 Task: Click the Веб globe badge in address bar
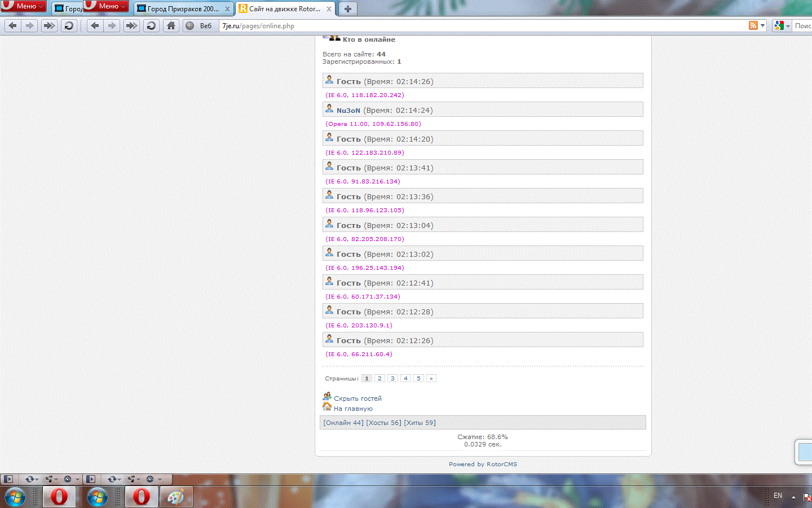pyautogui.click(x=199, y=25)
